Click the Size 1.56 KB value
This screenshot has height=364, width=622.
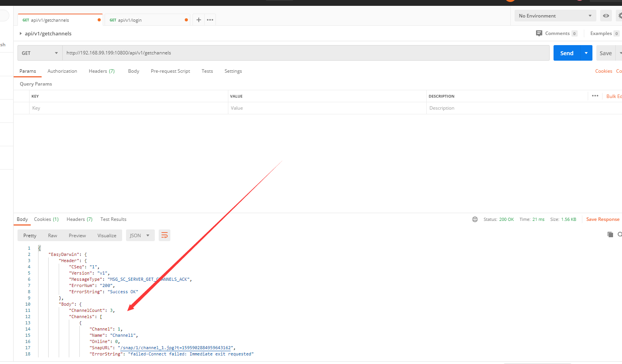click(568, 219)
